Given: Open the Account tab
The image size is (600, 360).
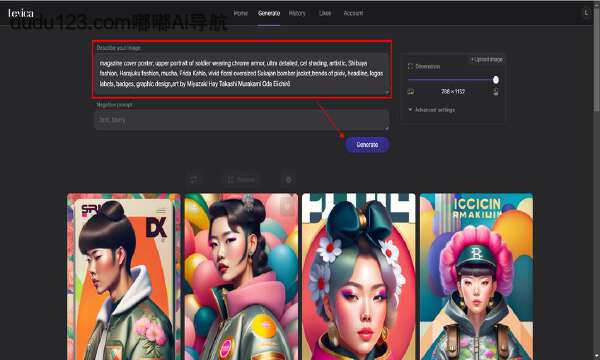Looking at the screenshot, I should point(353,13).
